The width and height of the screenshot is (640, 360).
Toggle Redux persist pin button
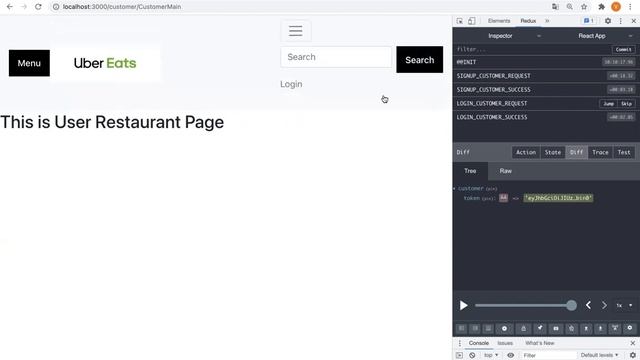pos(540,328)
